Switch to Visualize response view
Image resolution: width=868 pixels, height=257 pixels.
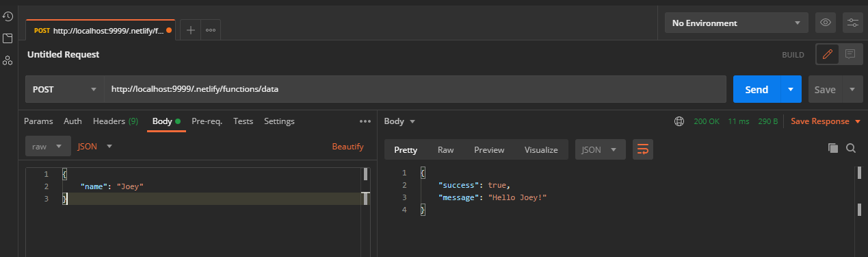(x=541, y=149)
